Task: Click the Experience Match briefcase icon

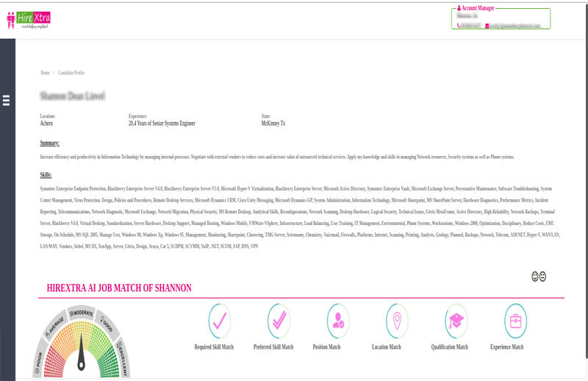Action: pos(516,321)
